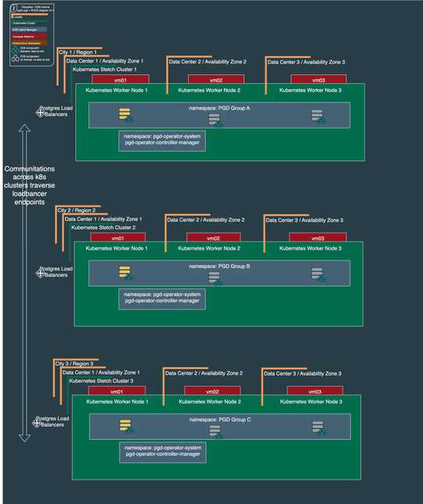
Task: Click the load balancer icon beside Stretch Cluster 3
Action: [x=36, y=423]
